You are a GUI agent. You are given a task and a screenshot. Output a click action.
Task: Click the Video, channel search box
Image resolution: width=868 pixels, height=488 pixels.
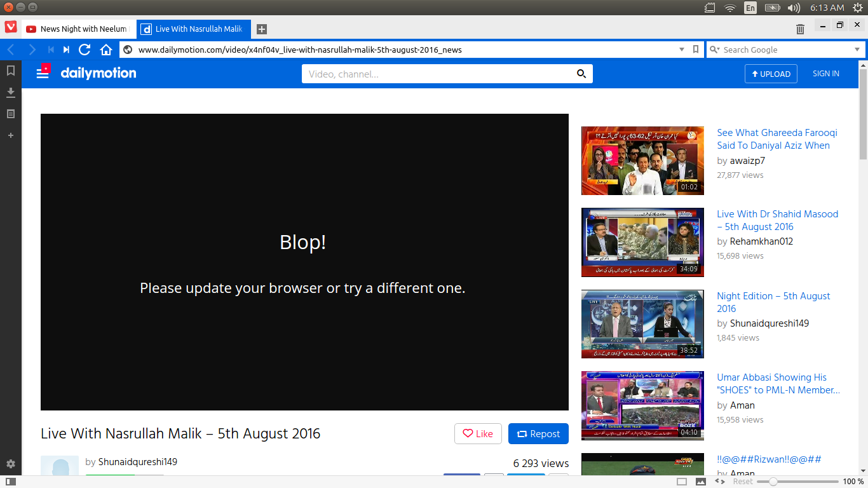pyautogui.click(x=438, y=74)
